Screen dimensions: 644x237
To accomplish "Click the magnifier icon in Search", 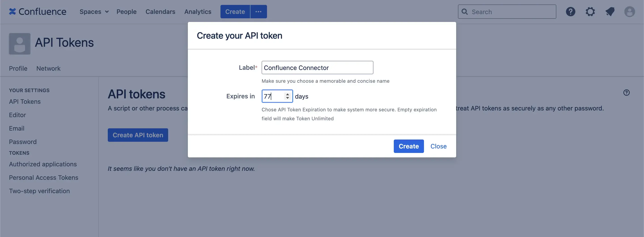I will [464, 11].
